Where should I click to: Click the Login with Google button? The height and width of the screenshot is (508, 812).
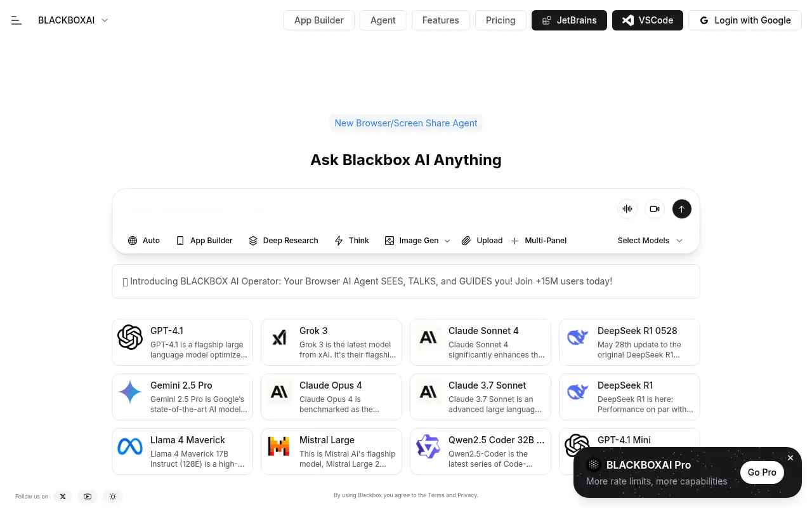[745, 20]
